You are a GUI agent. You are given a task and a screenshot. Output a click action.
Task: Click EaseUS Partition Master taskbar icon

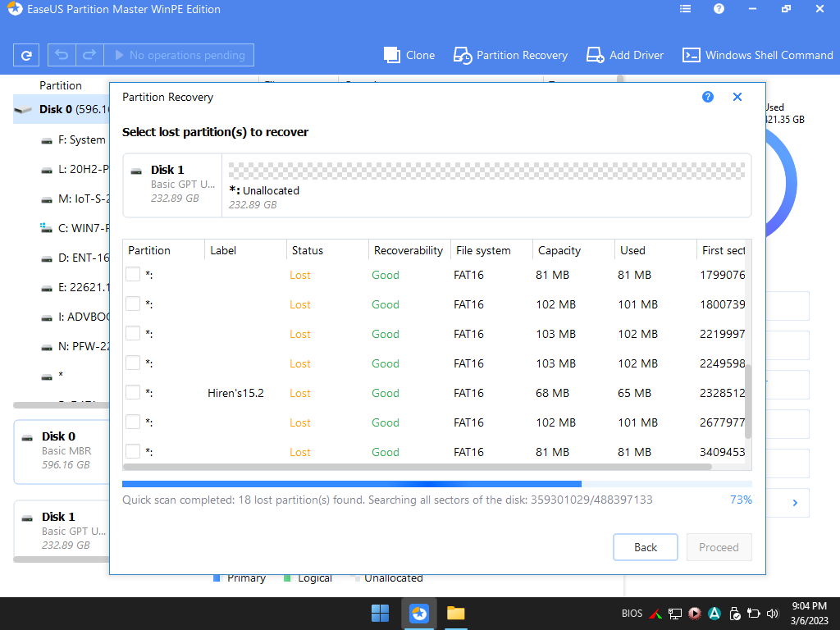tap(419, 614)
